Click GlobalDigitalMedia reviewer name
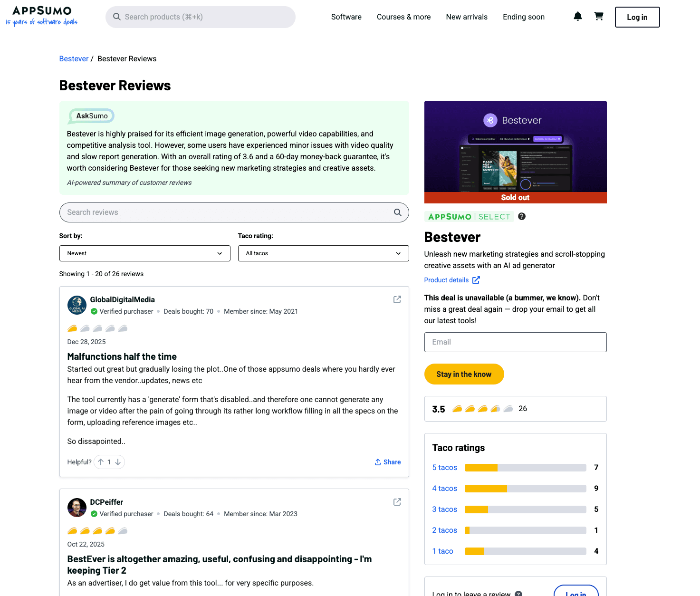Image resolution: width=700 pixels, height=596 pixels. 123,300
